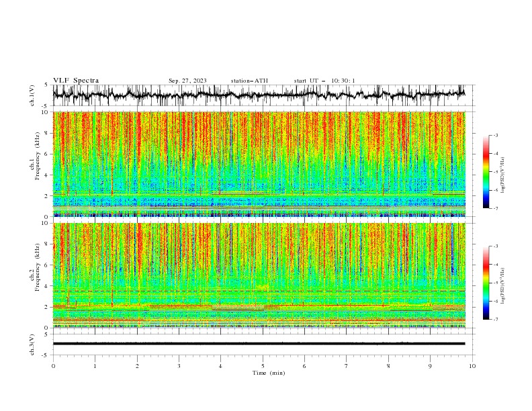
Task: Click the ch.1 voltage waveform trace
Action: [259, 95]
